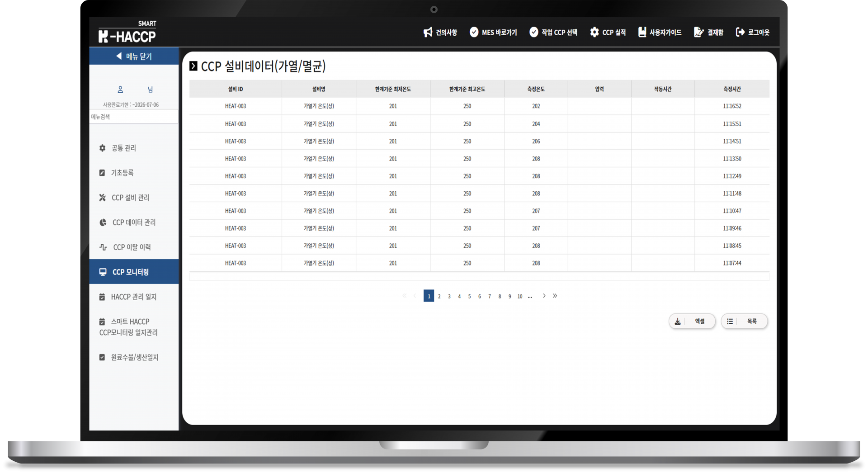The width and height of the screenshot is (868, 473).
Task: Go to page 10
Action: point(520,296)
